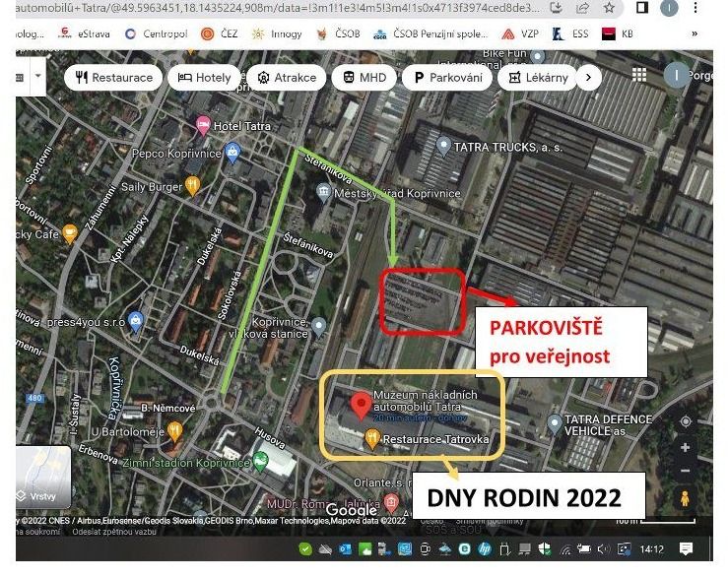728x578 pixels.
Task: Select Městský úřad Kopřivnice pin
Action: (x=323, y=192)
